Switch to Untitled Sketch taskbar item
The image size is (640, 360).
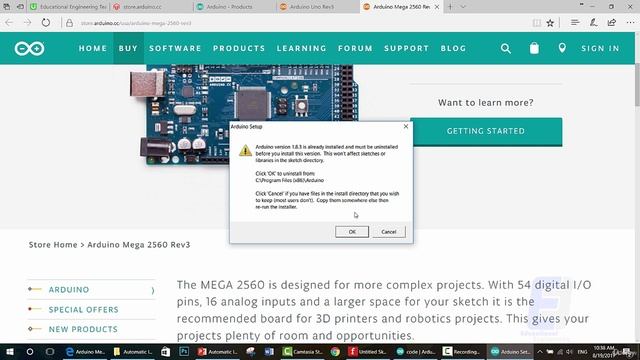click(x=367, y=351)
